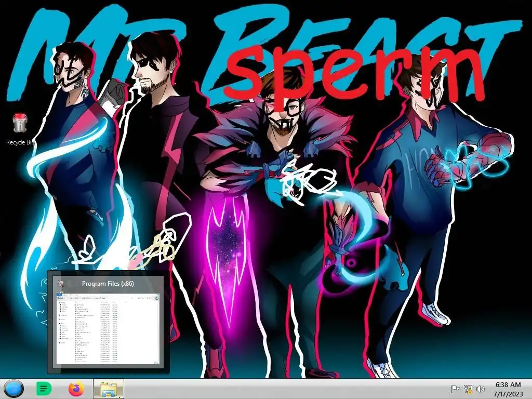This screenshot has width=532, height=399.
Task: Launch Firefox from the taskbar
Action: click(76, 389)
